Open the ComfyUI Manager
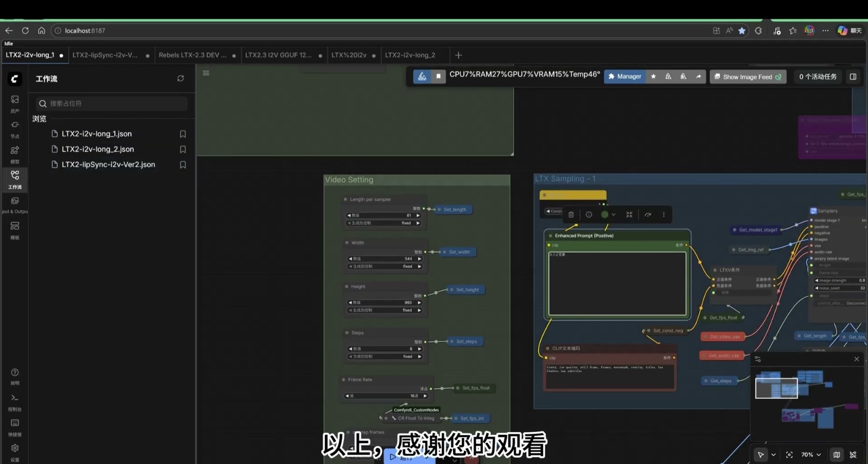The image size is (868, 464). tap(624, 76)
